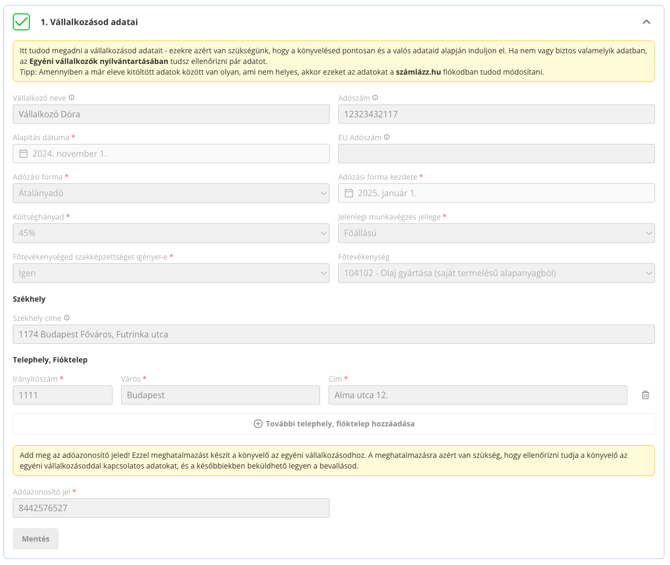Open calendar icon in Alapítás dátuma field
Image resolution: width=670 pixels, height=565 pixels.
24,153
